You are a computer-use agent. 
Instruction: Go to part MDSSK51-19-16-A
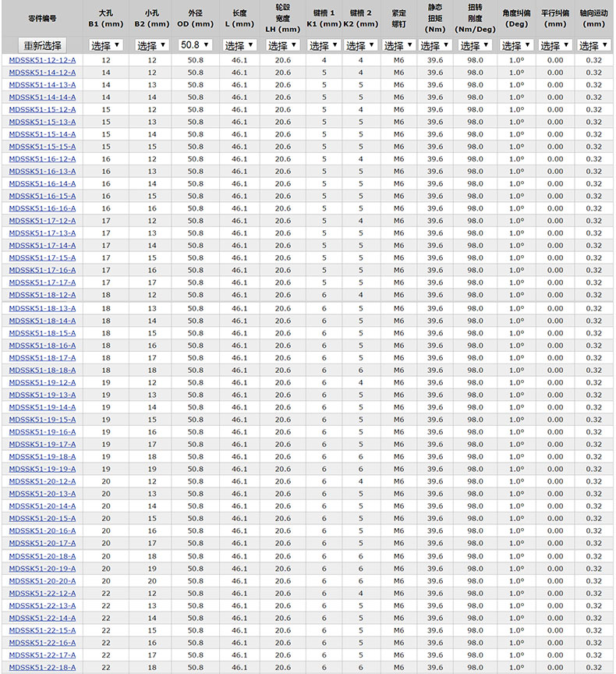click(42, 432)
